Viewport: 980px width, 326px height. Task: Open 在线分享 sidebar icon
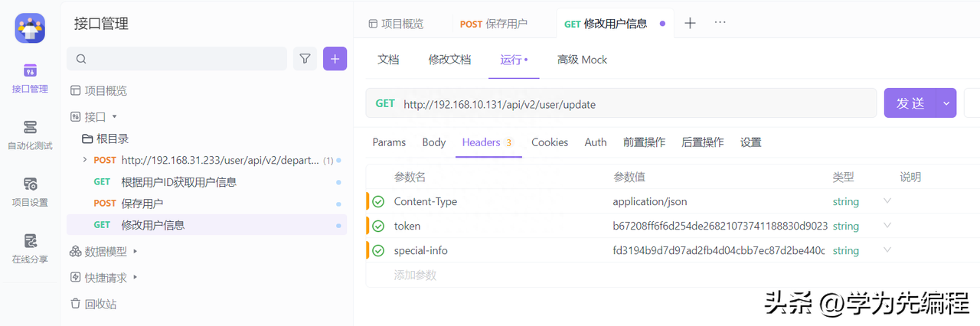[x=30, y=248]
